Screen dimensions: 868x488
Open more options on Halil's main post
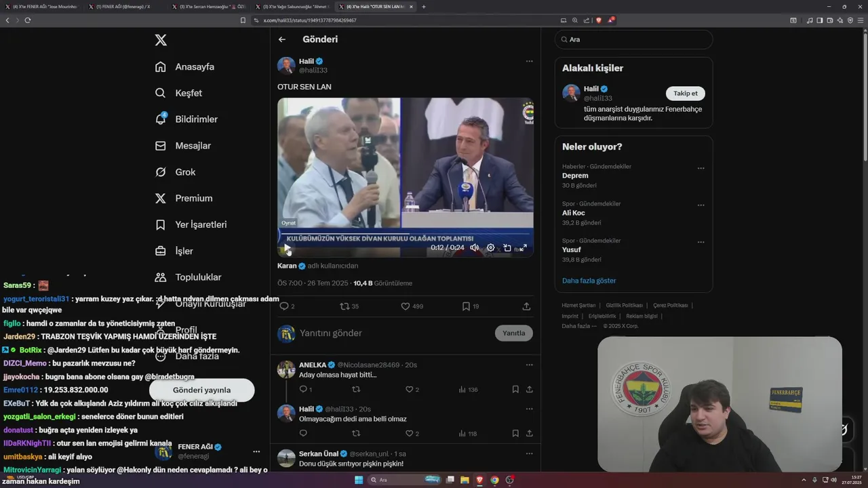[529, 61]
